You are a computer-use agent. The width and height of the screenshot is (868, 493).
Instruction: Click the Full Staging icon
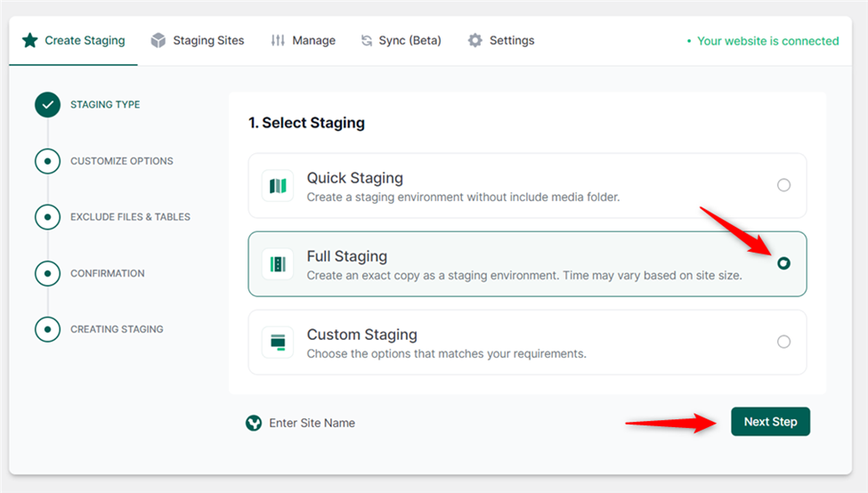pos(278,264)
